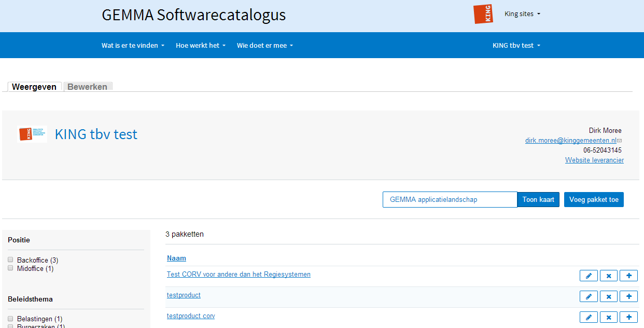Switch to the Bewerken tab
The width and height of the screenshot is (644, 328).
click(88, 87)
